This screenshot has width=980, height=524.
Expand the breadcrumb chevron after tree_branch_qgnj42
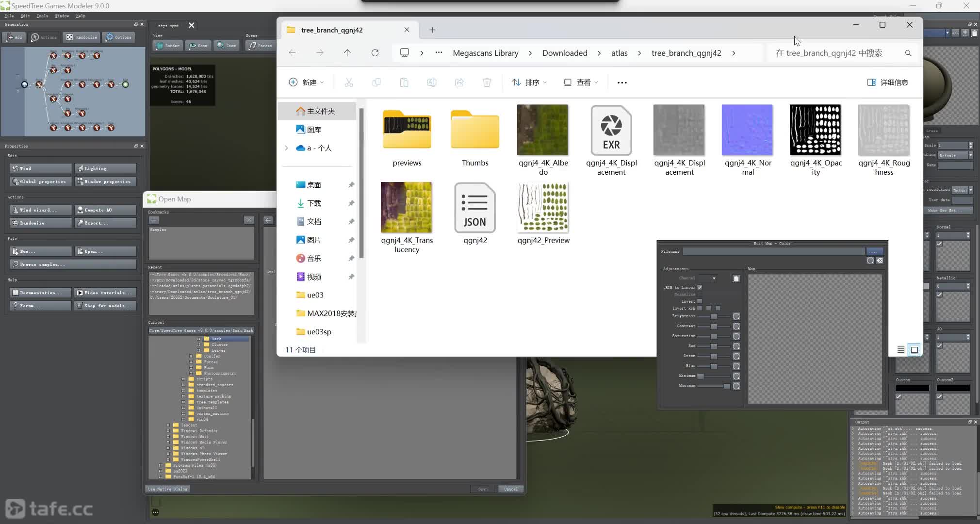pyautogui.click(x=734, y=53)
